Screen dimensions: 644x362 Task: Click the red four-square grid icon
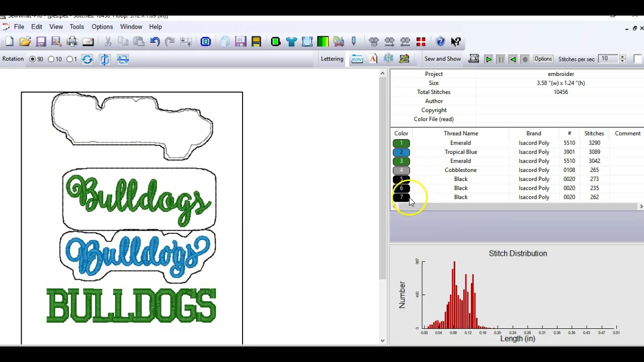(421, 42)
